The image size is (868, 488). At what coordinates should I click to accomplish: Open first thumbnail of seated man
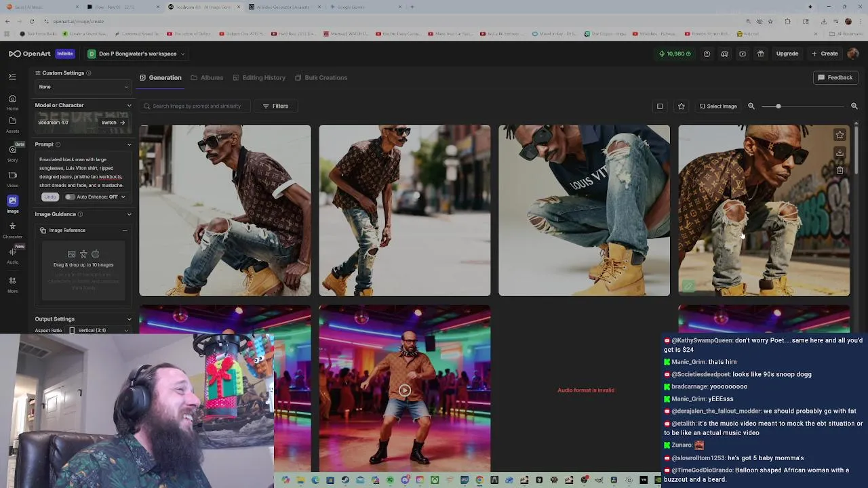click(225, 210)
